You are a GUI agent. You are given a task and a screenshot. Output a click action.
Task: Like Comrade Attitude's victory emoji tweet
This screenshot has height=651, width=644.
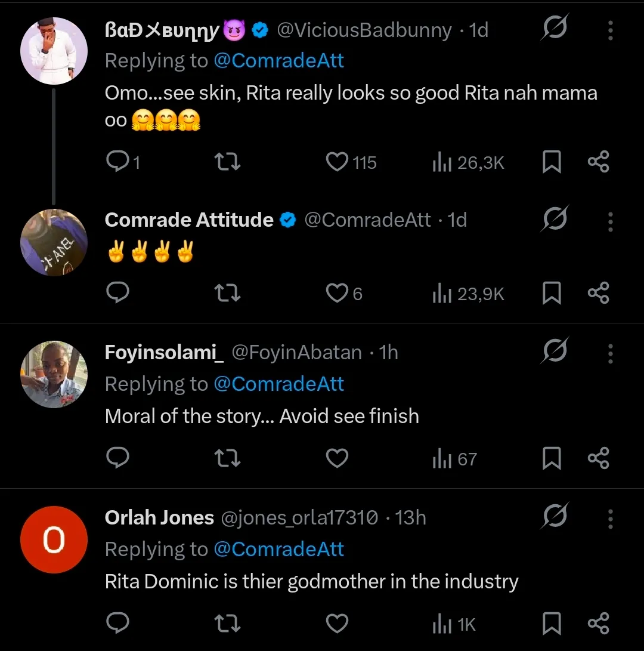point(338,294)
